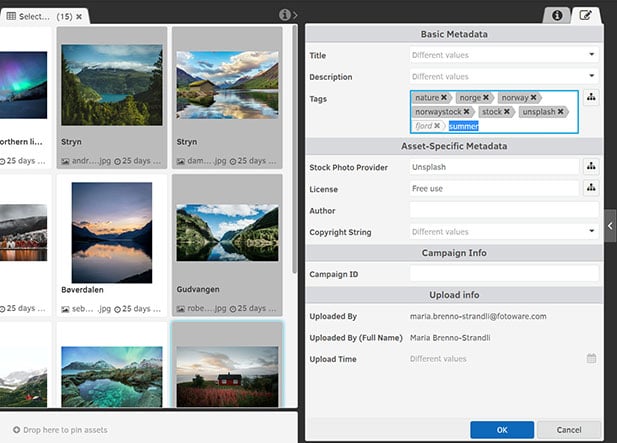Remove the norway tag
This screenshot has height=443, width=617.
(x=533, y=97)
